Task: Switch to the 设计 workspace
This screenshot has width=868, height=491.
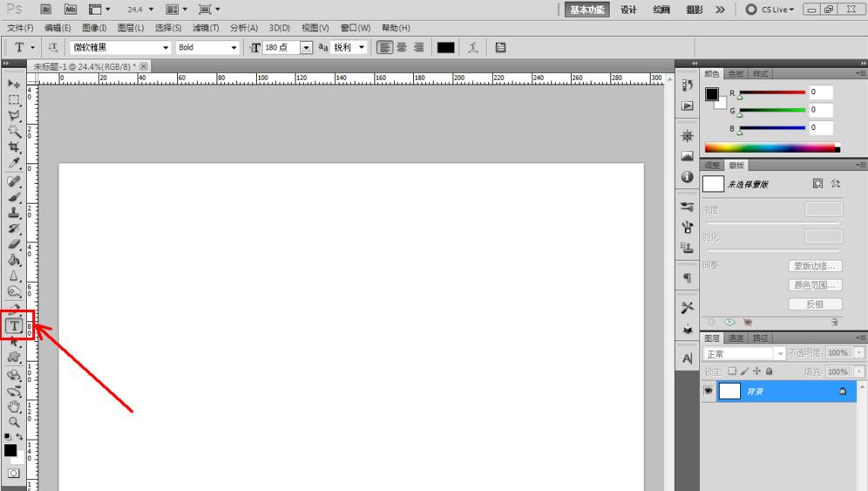Action: tap(628, 10)
